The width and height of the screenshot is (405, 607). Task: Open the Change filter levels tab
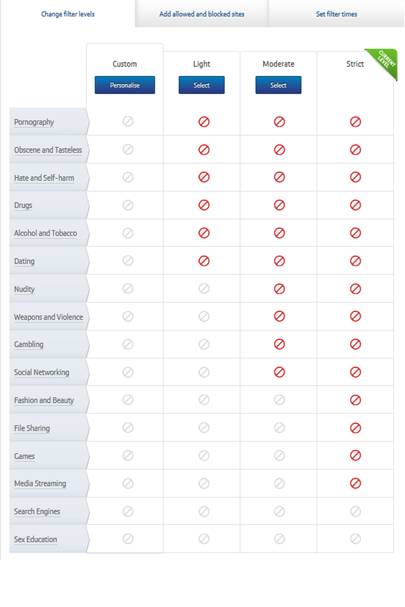68,14
